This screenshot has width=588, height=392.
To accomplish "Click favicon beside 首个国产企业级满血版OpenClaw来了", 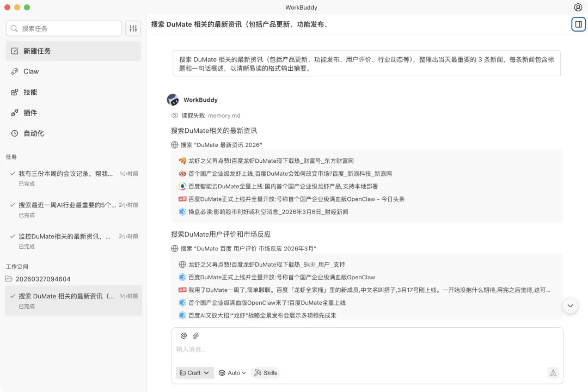I will click(182, 303).
